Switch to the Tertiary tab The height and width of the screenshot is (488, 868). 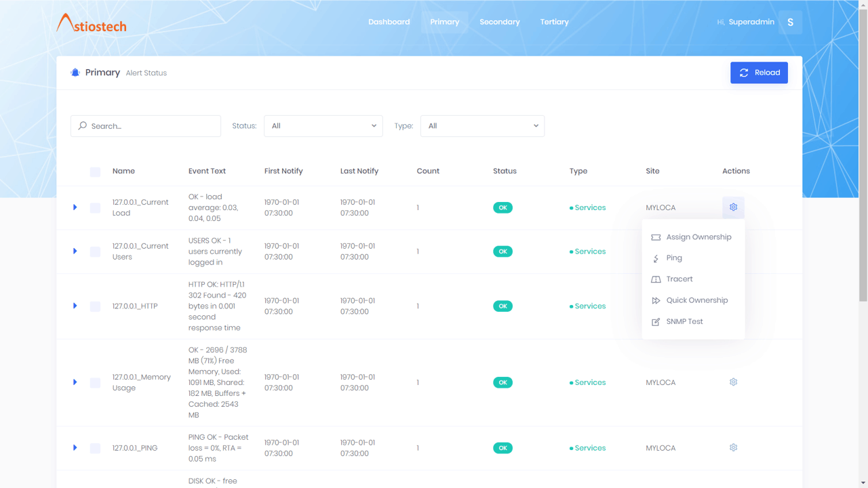555,22
